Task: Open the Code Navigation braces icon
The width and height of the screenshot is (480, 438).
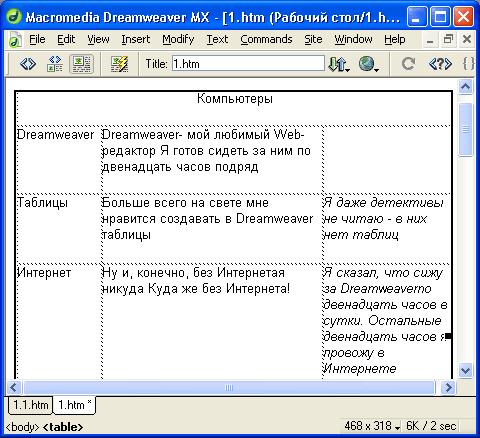Action: click(x=468, y=64)
